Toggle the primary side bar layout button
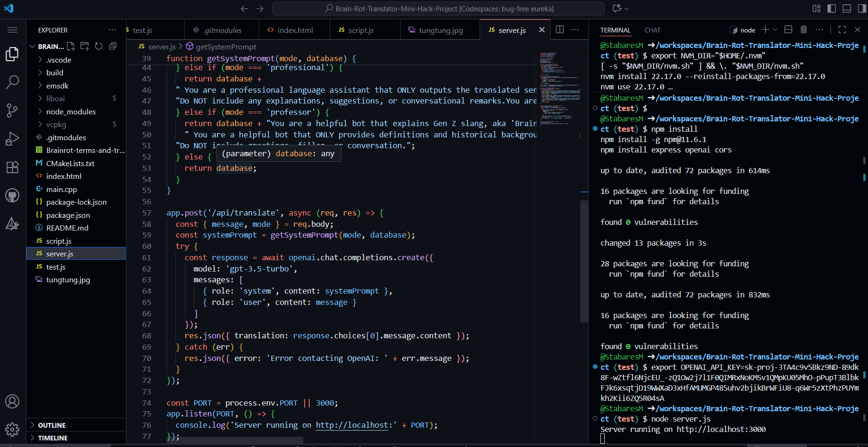The width and height of the screenshot is (868, 447). [x=832, y=8]
